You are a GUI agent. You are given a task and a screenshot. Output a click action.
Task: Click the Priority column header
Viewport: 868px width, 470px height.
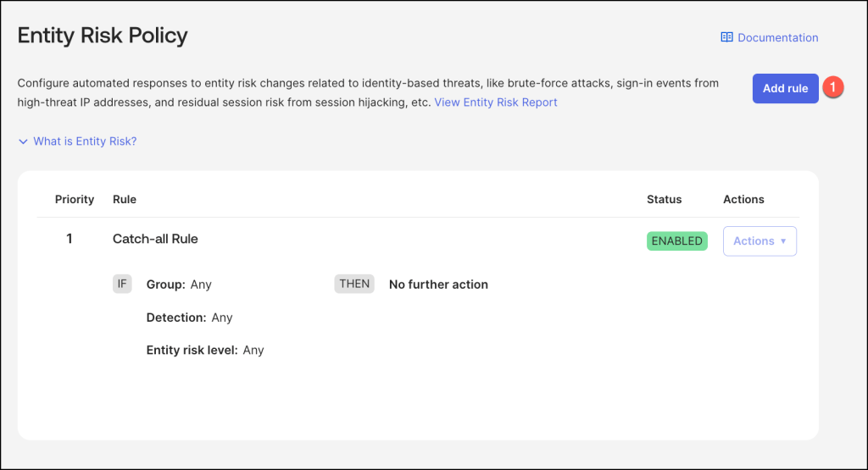coord(75,199)
